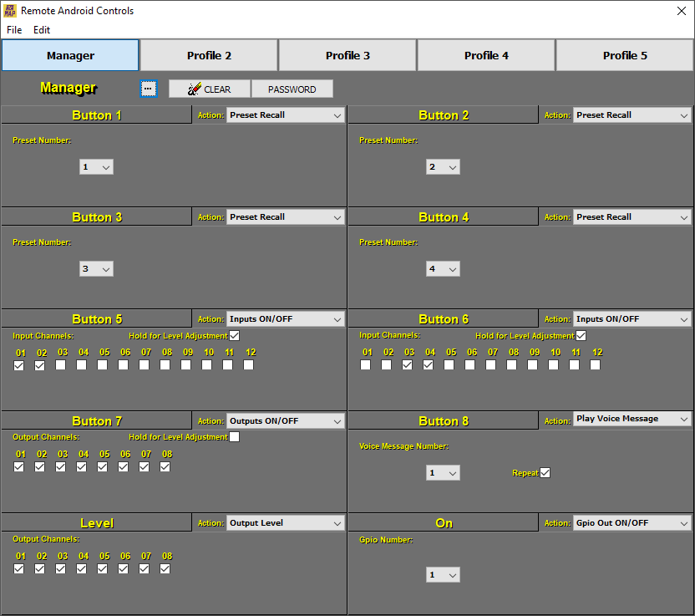Open the Voice Message Number dropdown for Button 8
695x616 pixels.
click(x=443, y=472)
